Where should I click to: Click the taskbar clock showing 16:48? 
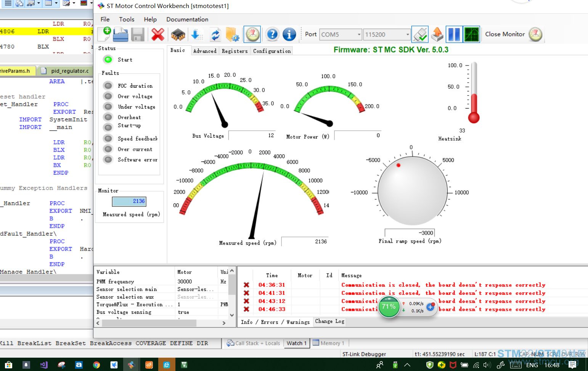552,365
